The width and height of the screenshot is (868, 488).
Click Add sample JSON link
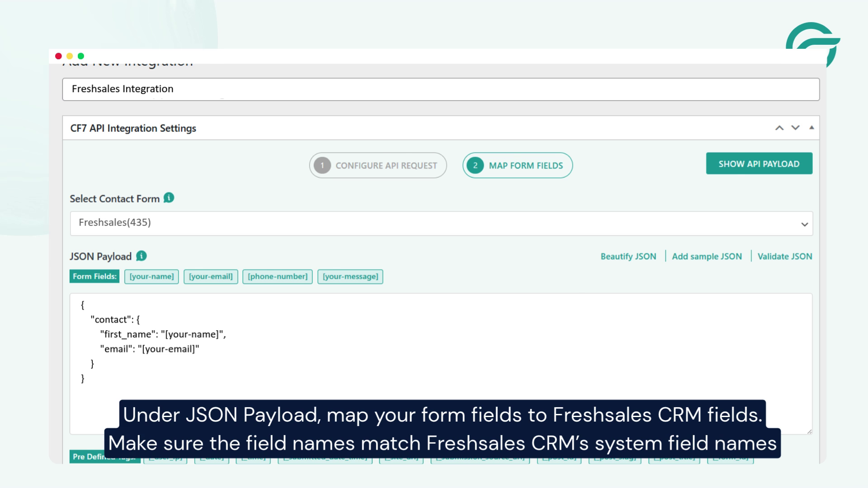point(707,256)
